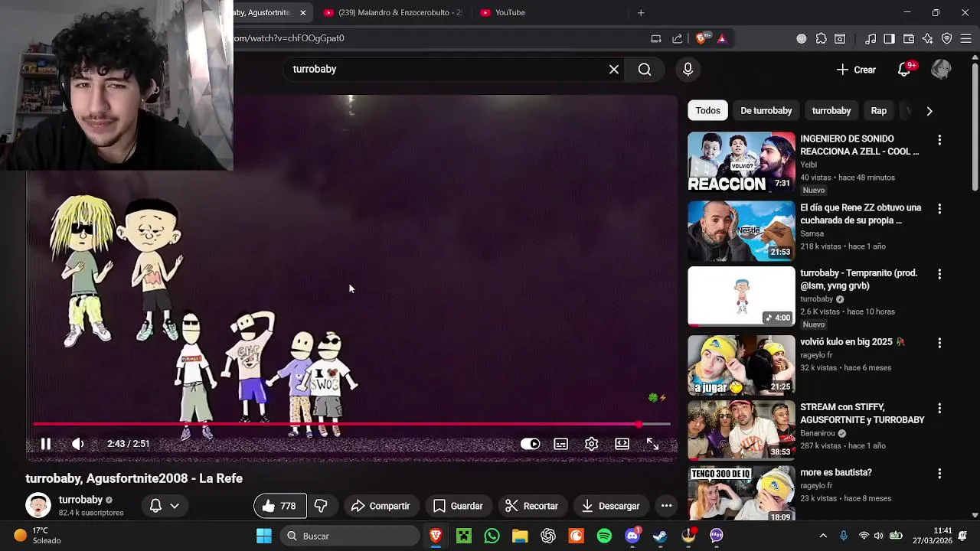Open Spotify from the taskbar
Image resolution: width=980 pixels, height=551 pixels.
coord(604,536)
